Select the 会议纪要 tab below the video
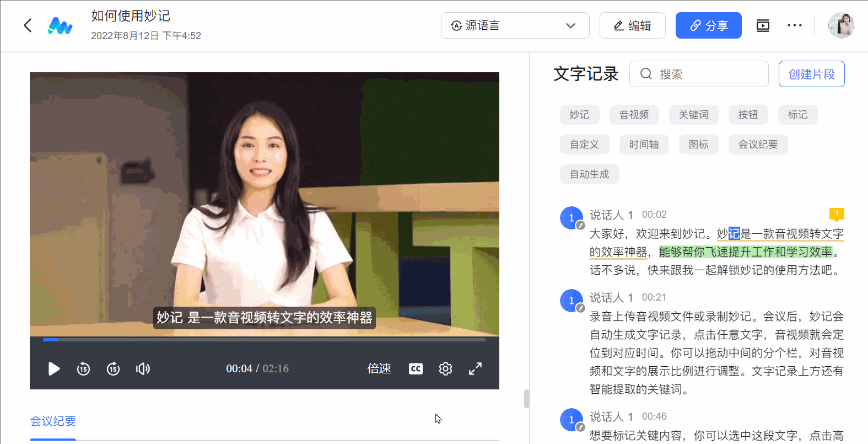This screenshot has height=444, width=868. [x=53, y=421]
